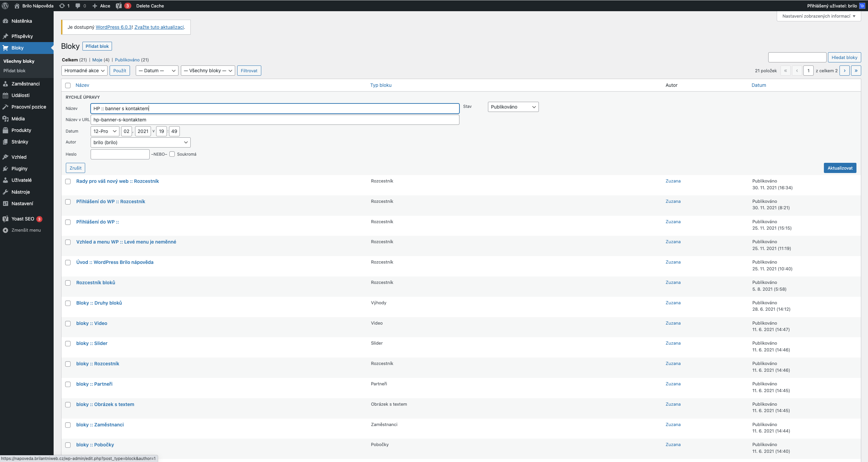
Task: Open the updates icon in admin bar
Action: (62, 6)
